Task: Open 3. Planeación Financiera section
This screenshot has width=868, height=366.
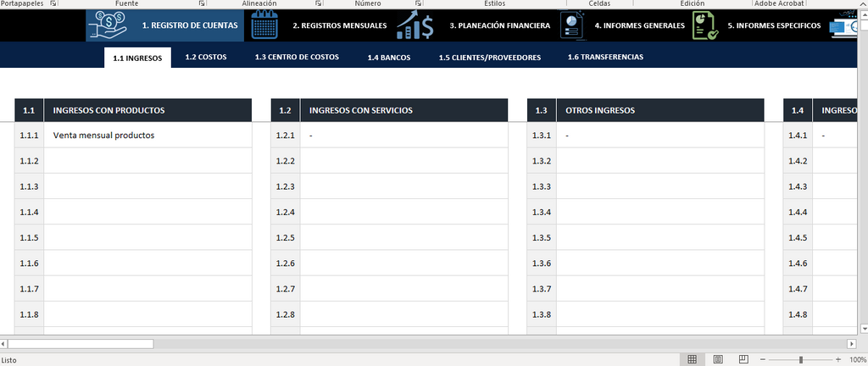Action: coord(500,25)
